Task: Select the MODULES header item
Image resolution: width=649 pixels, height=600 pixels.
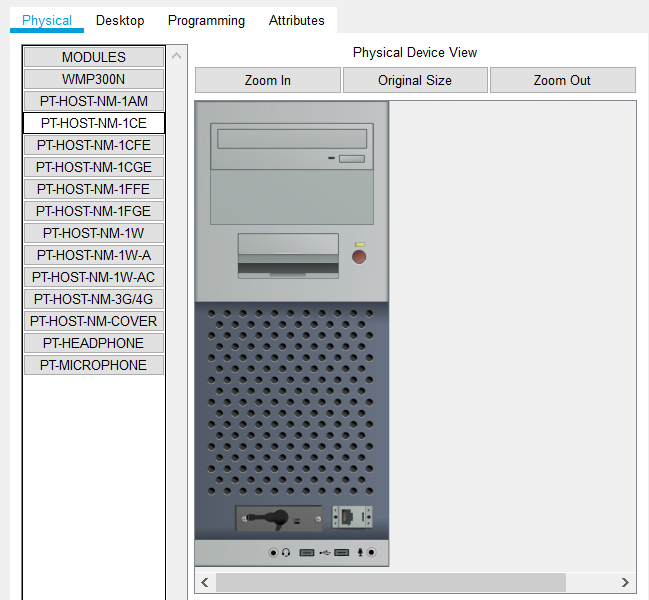Action: (94, 57)
